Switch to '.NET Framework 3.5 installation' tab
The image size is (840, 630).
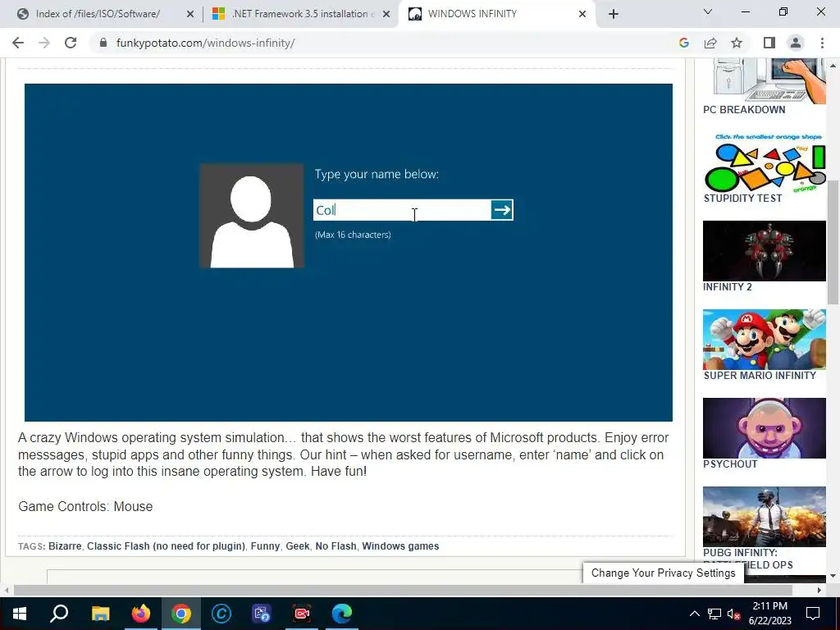[300, 14]
